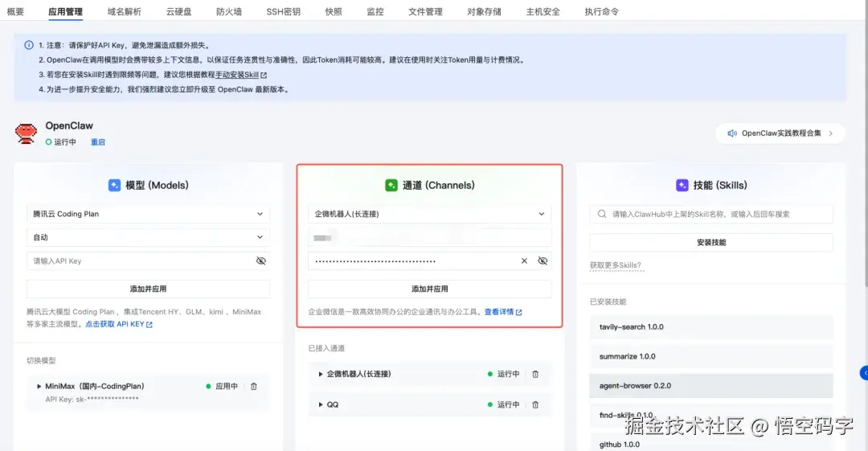Delete the QQ connected channel
The width and height of the screenshot is (868, 451).
(x=535, y=404)
